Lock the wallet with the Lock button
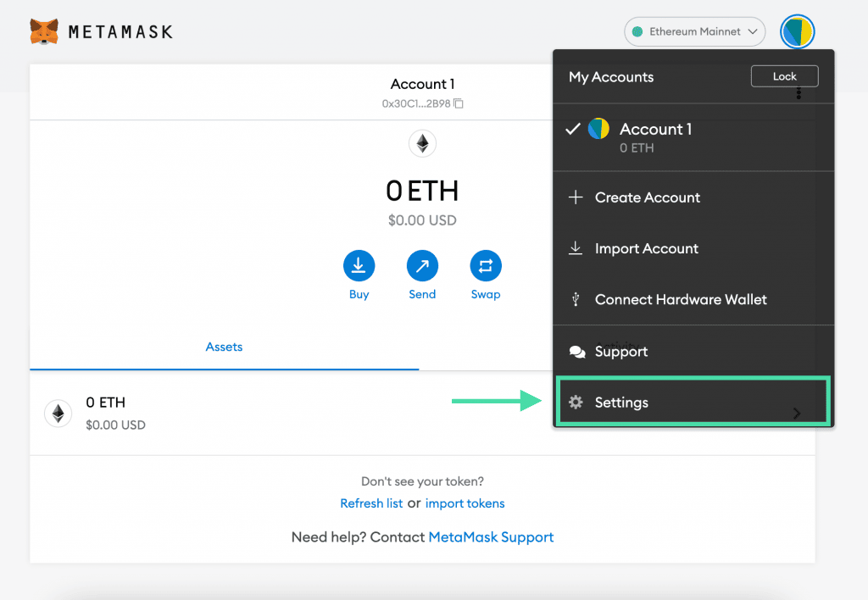The image size is (868, 600). click(x=784, y=76)
